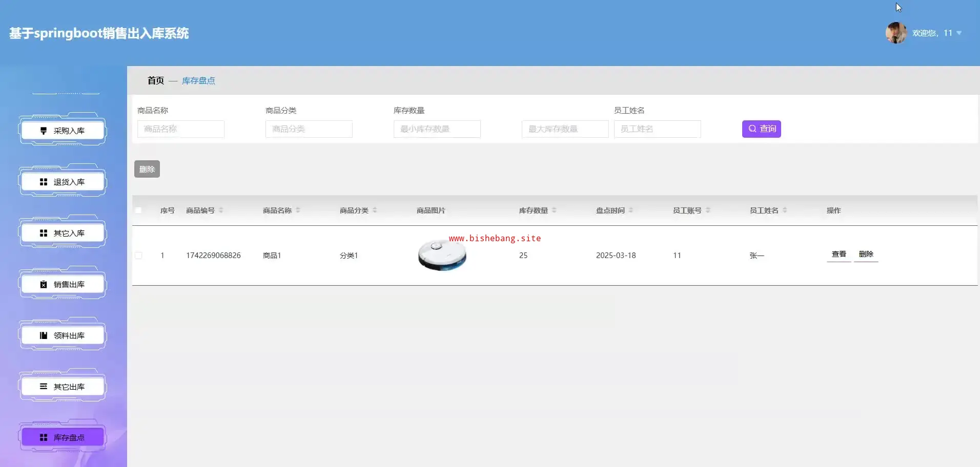Check the row 1 checkbox for 商品1

tap(138, 256)
